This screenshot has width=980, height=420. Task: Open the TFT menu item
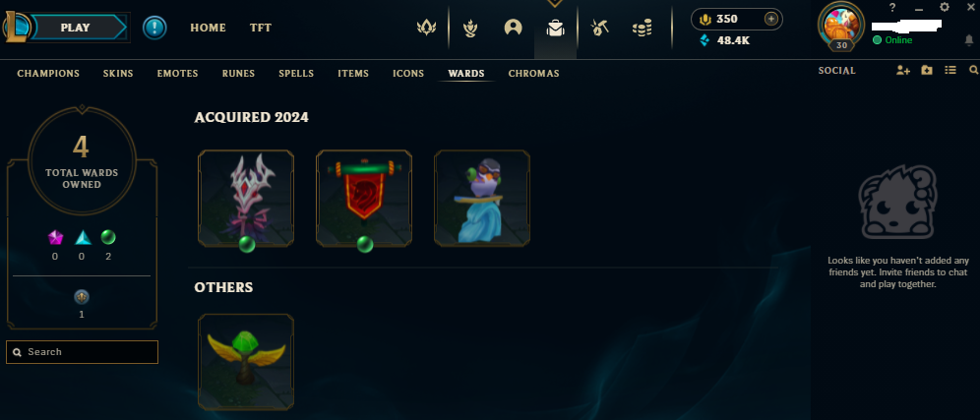261,29
